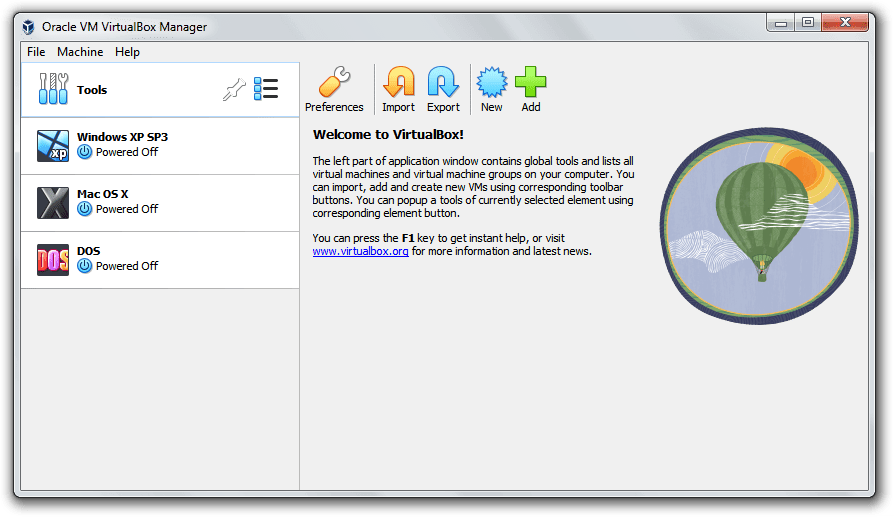The height and width of the screenshot is (517, 894).
Task: Click the Export label text
Action: pyautogui.click(x=443, y=107)
